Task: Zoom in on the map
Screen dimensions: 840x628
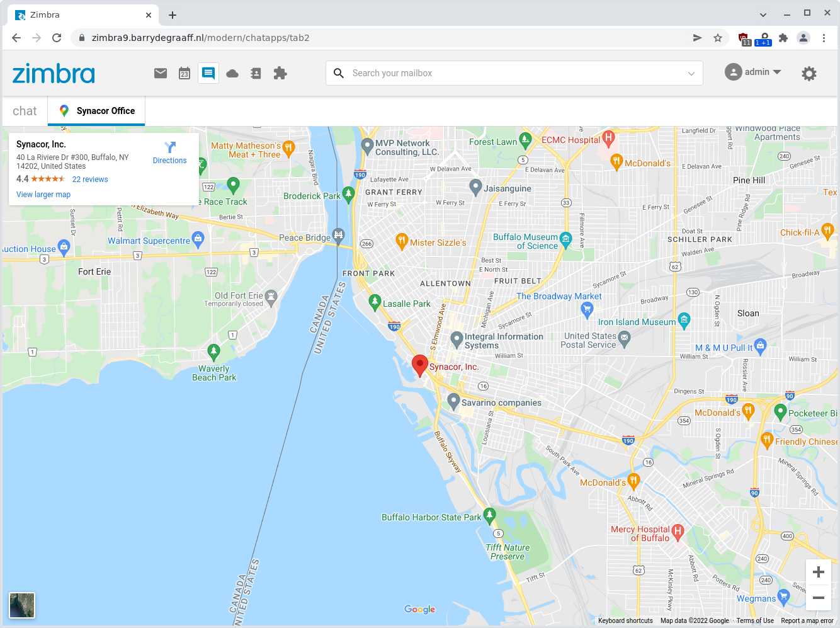Action: (819, 572)
